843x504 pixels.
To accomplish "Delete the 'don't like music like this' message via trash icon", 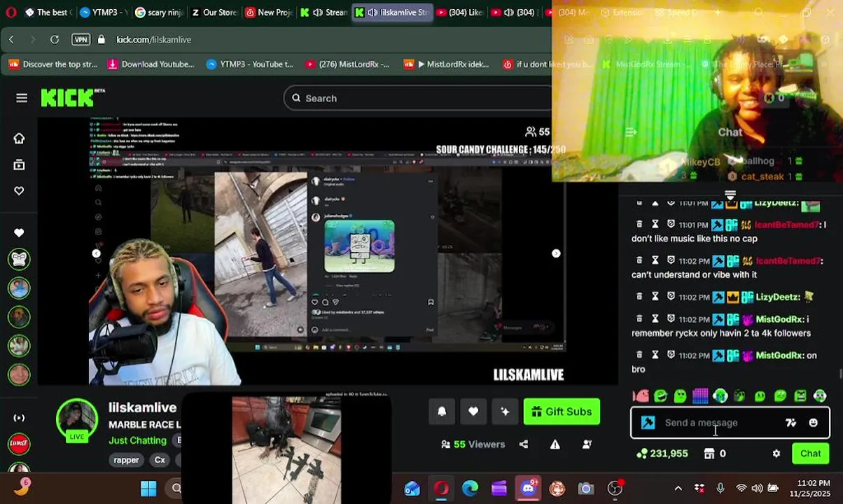I will (x=639, y=225).
